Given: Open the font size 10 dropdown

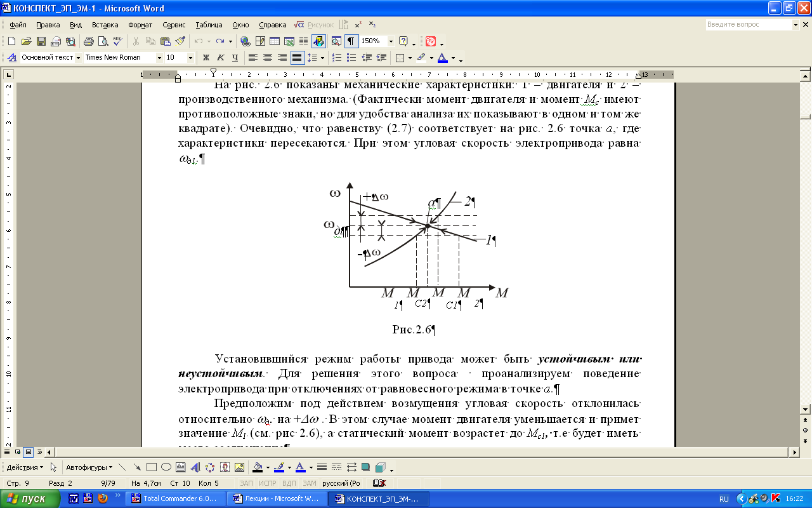Looking at the screenshot, I should pyautogui.click(x=191, y=58).
